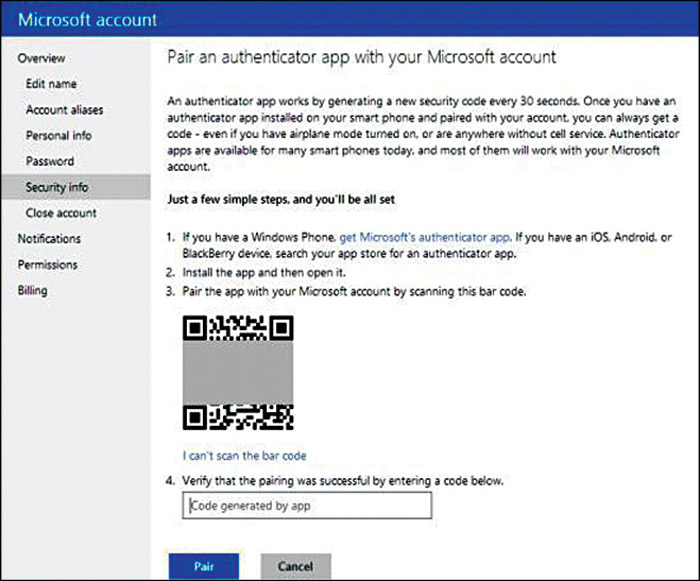The image size is (700, 581).
Task: Click the bold "Just a few simple steps" text
Action: click(x=281, y=200)
